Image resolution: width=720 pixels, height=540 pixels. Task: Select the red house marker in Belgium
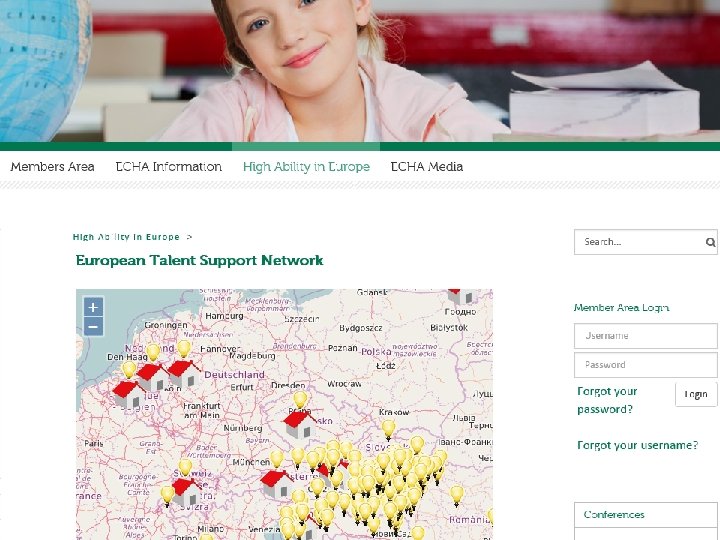[x=128, y=394]
